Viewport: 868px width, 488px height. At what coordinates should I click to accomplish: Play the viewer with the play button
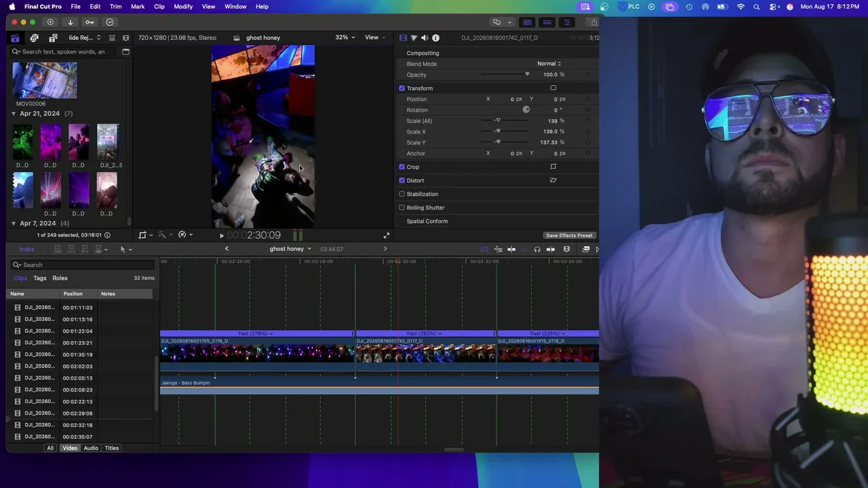[221, 236]
